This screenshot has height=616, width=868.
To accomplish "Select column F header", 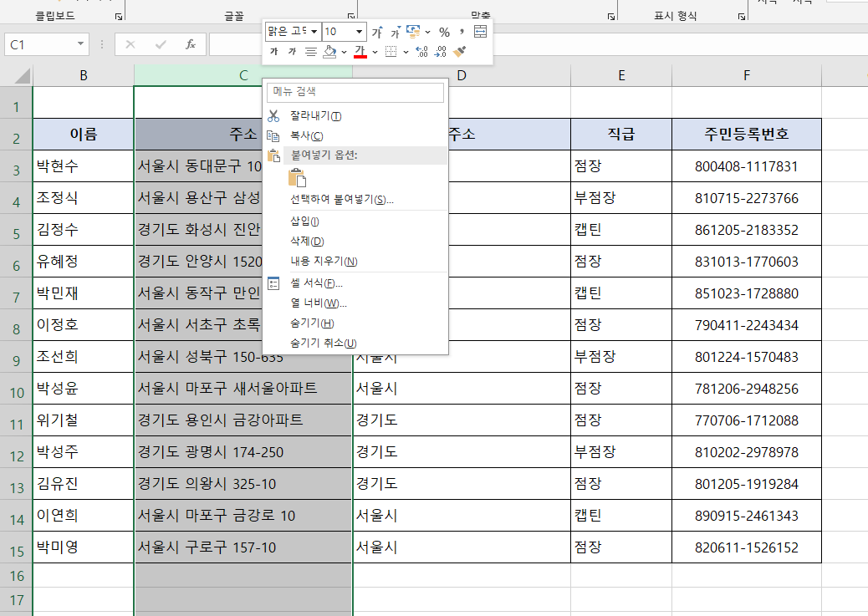I will pyautogui.click(x=747, y=75).
